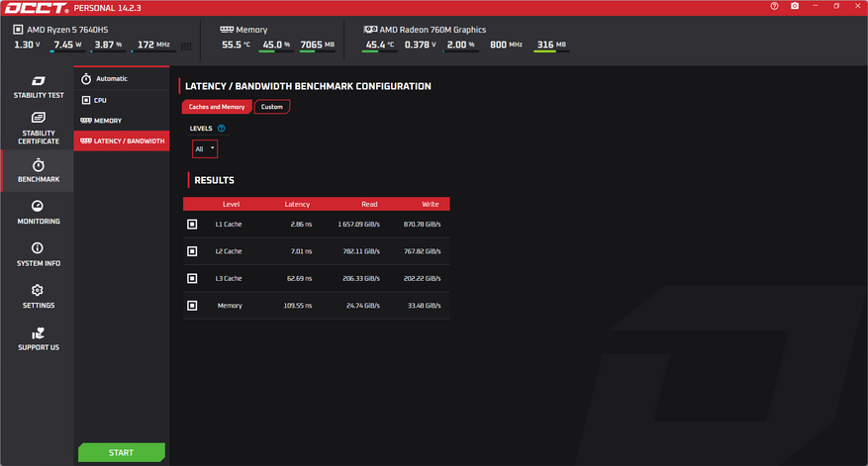
Task: Select the Latency / Bandwidth entry
Action: (x=121, y=141)
